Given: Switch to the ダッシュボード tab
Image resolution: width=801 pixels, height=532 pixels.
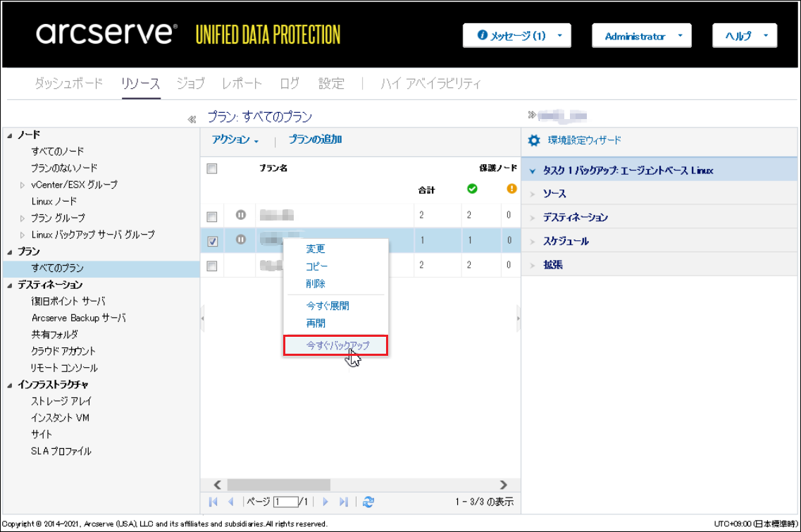Looking at the screenshot, I should click(x=68, y=83).
